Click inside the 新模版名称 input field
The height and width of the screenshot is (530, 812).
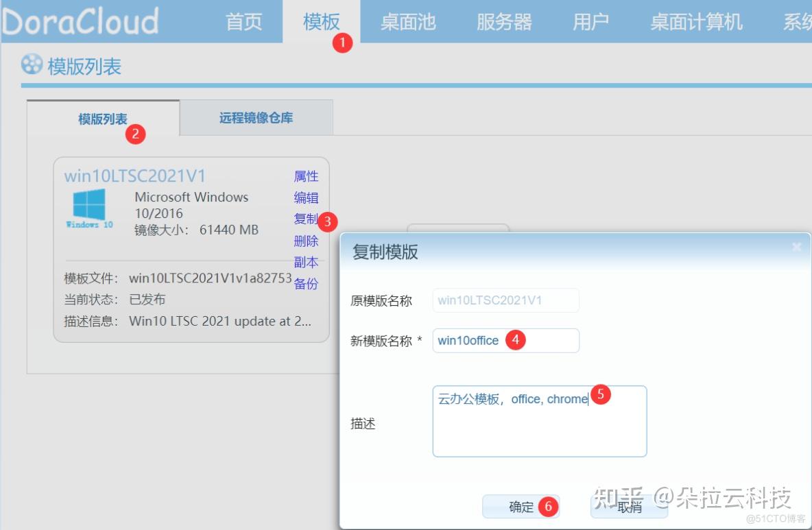505,341
